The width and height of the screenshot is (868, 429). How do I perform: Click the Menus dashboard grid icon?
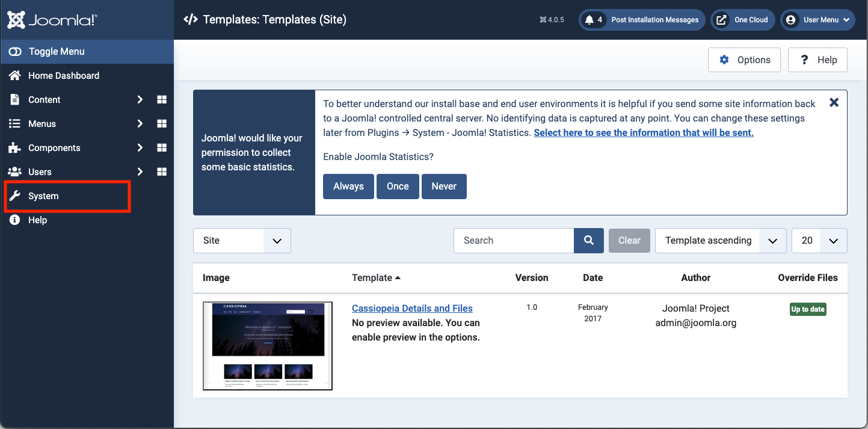coord(161,123)
